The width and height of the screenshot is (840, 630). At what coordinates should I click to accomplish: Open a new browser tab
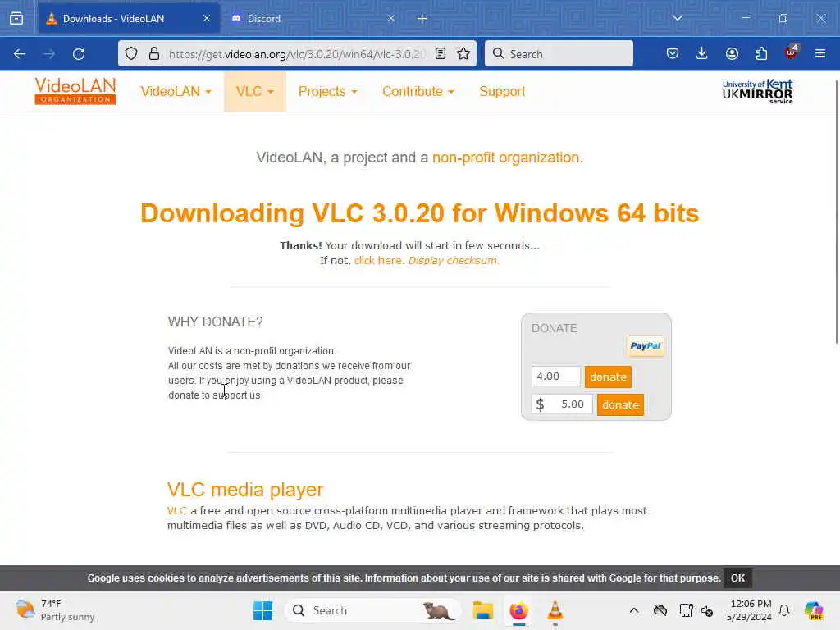coord(422,19)
